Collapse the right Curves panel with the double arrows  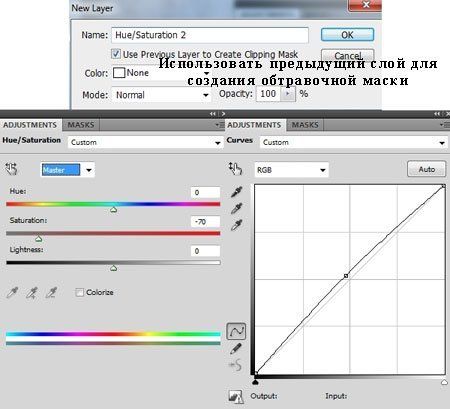[437, 114]
